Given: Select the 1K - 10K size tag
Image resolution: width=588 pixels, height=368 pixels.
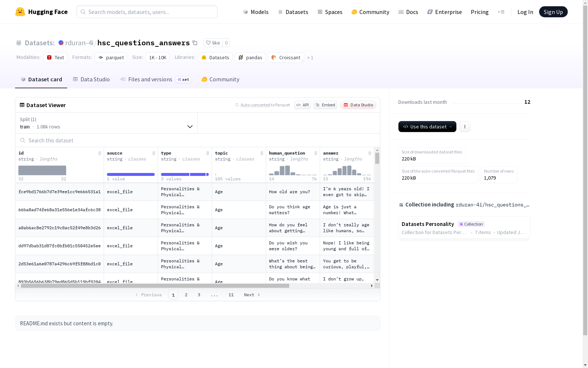Looking at the screenshot, I should [x=158, y=57].
